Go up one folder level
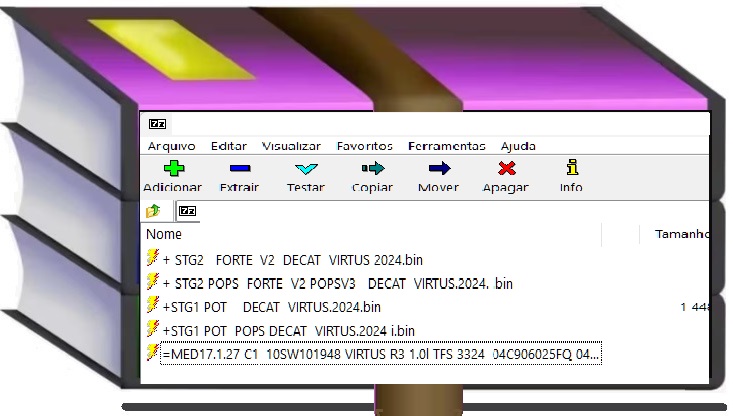The image size is (733, 416). click(153, 211)
